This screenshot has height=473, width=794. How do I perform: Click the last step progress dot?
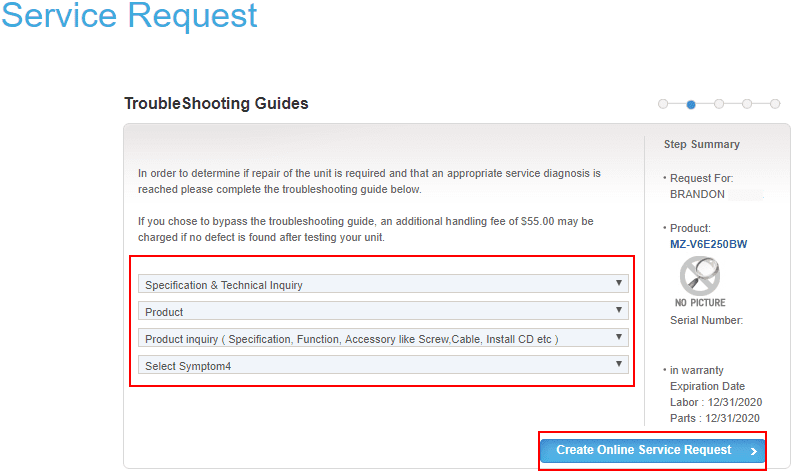coord(775,103)
